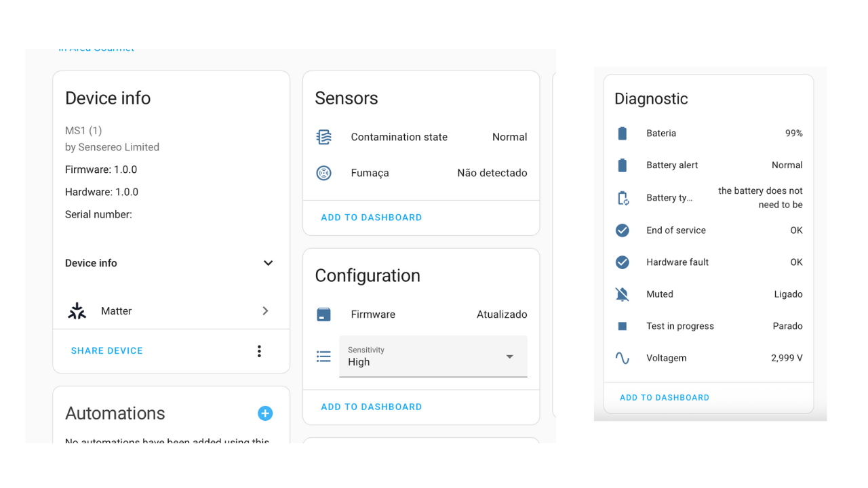The height and width of the screenshot is (488, 868).
Task: Click the Contamination state sensor icon
Action: coord(324,137)
